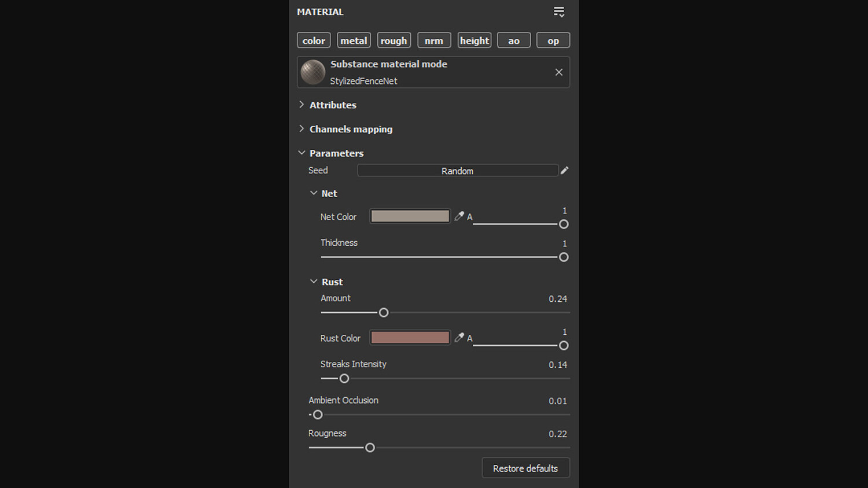Toggle the height channel button

coord(475,40)
